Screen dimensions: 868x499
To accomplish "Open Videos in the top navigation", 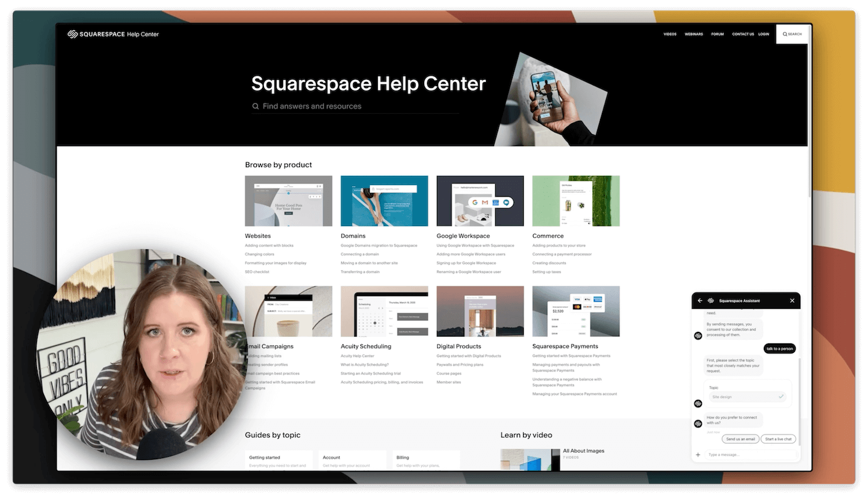I will (x=670, y=34).
